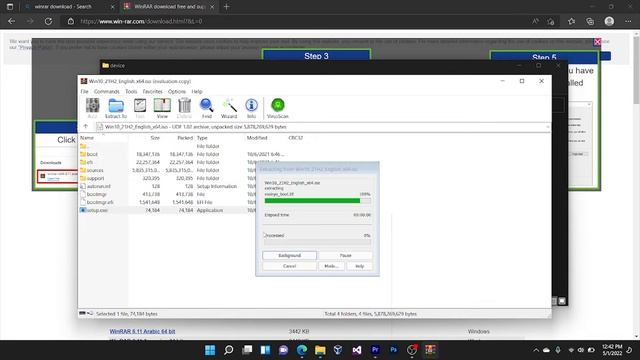The height and width of the screenshot is (360, 640).
Task: Reload the page with the refresh icon
Action: (48, 21)
